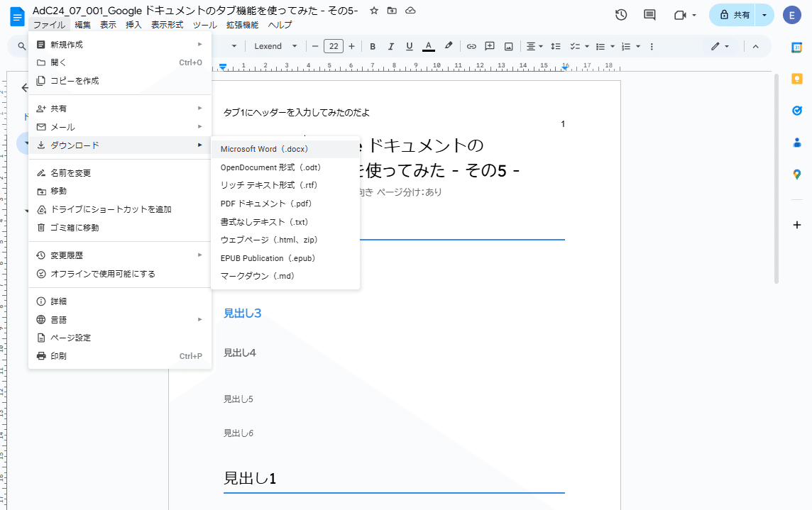Open the 表示形式 menu
The image size is (812, 510).
(x=168, y=25)
